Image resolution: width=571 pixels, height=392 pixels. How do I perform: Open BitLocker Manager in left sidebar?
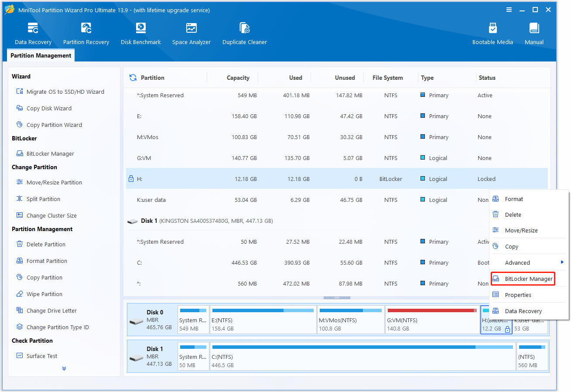[45, 153]
